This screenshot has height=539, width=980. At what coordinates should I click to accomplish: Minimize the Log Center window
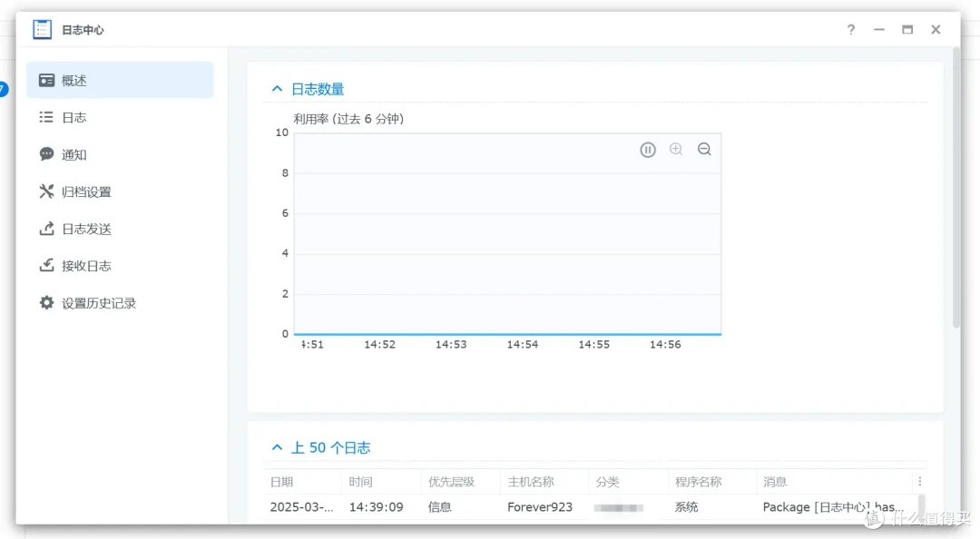(x=878, y=29)
